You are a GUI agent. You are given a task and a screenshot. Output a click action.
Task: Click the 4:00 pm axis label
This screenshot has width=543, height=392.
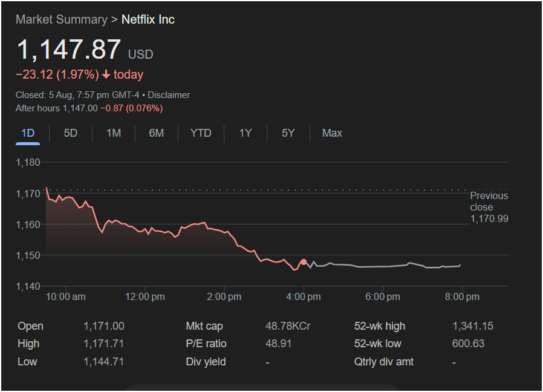[304, 297]
